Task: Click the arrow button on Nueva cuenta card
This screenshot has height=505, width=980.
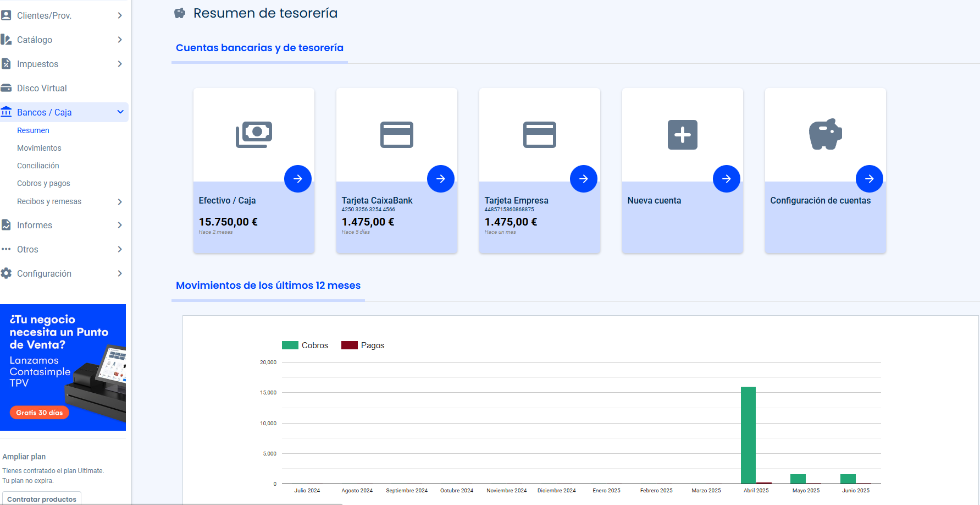Action: (726, 179)
